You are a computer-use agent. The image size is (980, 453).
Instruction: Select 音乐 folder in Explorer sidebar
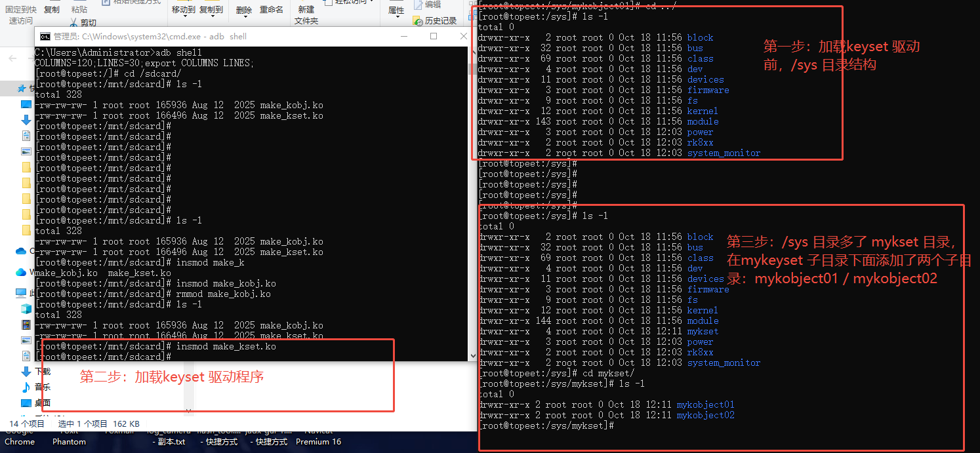43,387
